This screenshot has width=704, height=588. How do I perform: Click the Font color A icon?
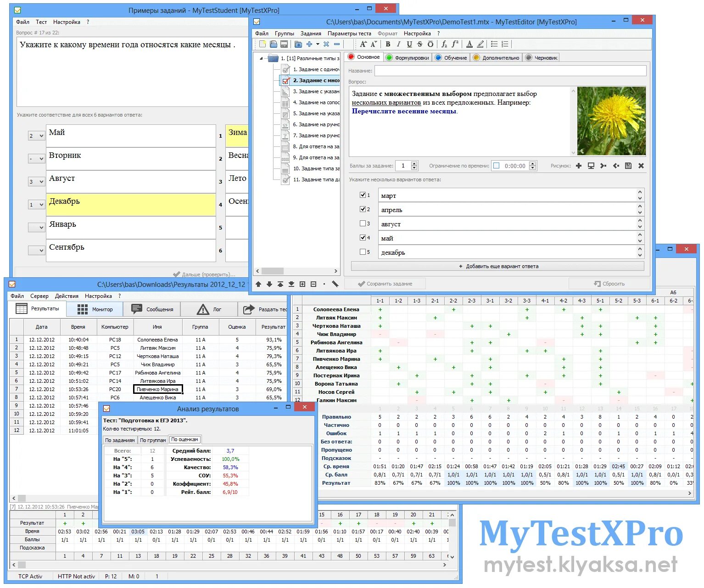pyautogui.click(x=469, y=44)
